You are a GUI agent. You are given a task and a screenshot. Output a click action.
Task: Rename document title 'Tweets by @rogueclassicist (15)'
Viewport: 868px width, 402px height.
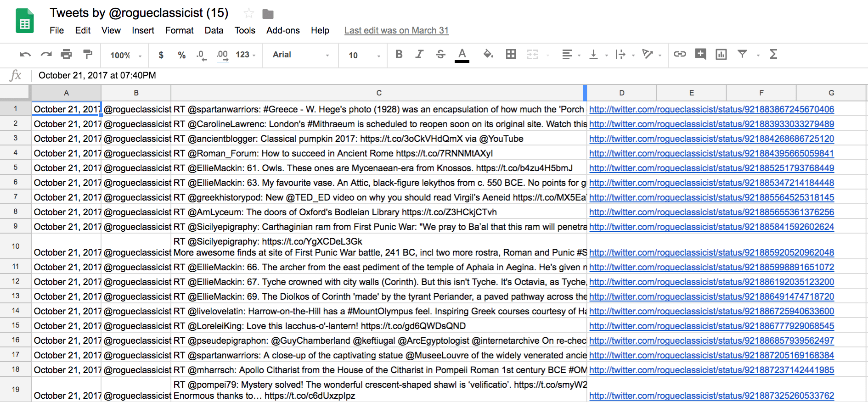pos(139,13)
